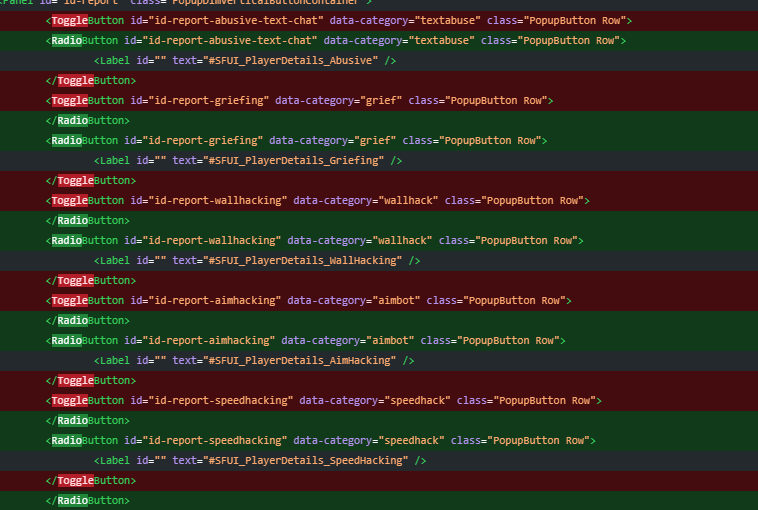The height and width of the screenshot is (510, 758).
Task: Select the Label line with #SFUI_PlayerDetails_WallHacking
Action: coord(379,261)
